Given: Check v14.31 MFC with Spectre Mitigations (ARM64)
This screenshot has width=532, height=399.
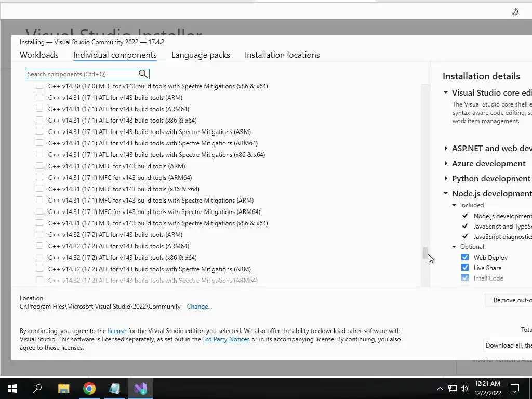Looking at the screenshot, I should point(39,212).
